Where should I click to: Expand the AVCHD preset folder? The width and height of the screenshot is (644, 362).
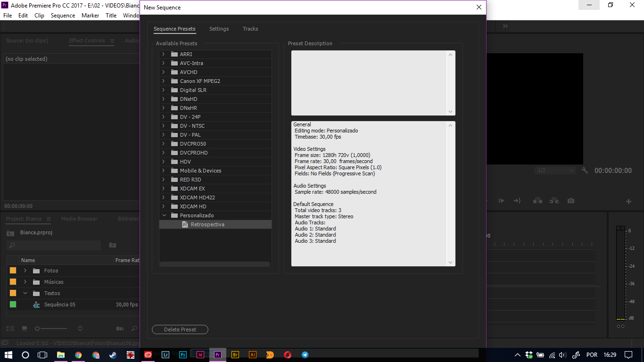(x=164, y=72)
